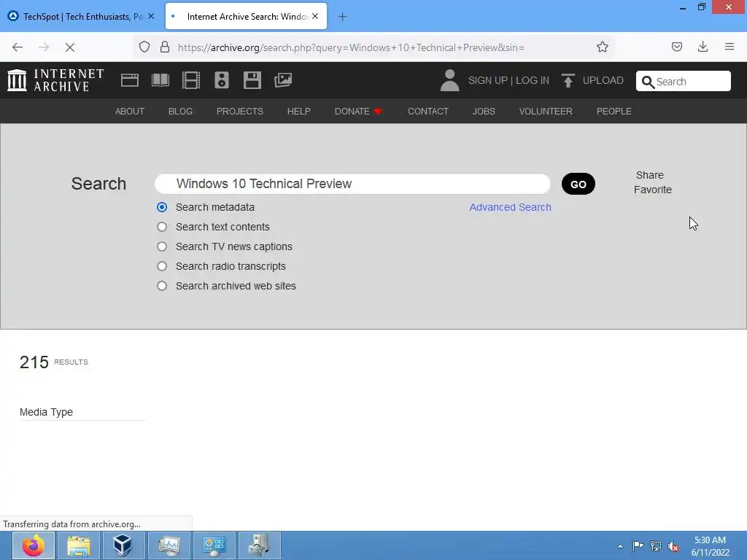
Task: Open the Texts book icon
Action: click(x=160, y=80)
